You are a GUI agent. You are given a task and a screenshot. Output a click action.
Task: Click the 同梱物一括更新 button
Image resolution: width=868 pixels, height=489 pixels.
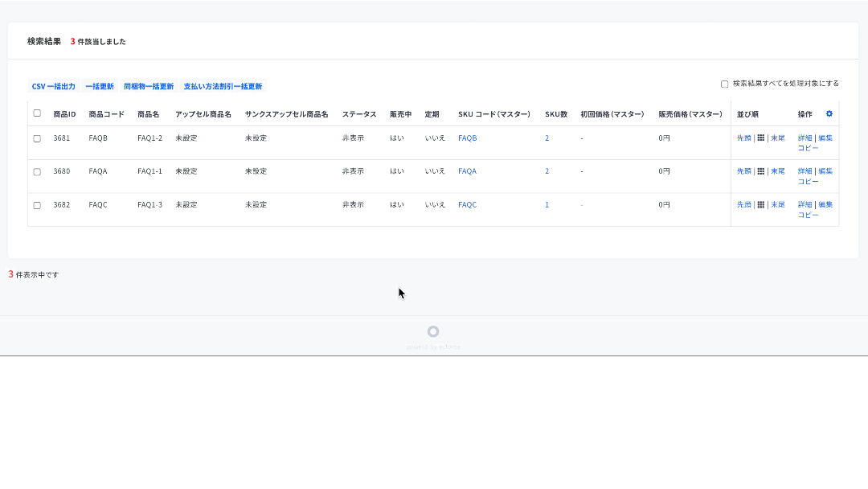148,85
